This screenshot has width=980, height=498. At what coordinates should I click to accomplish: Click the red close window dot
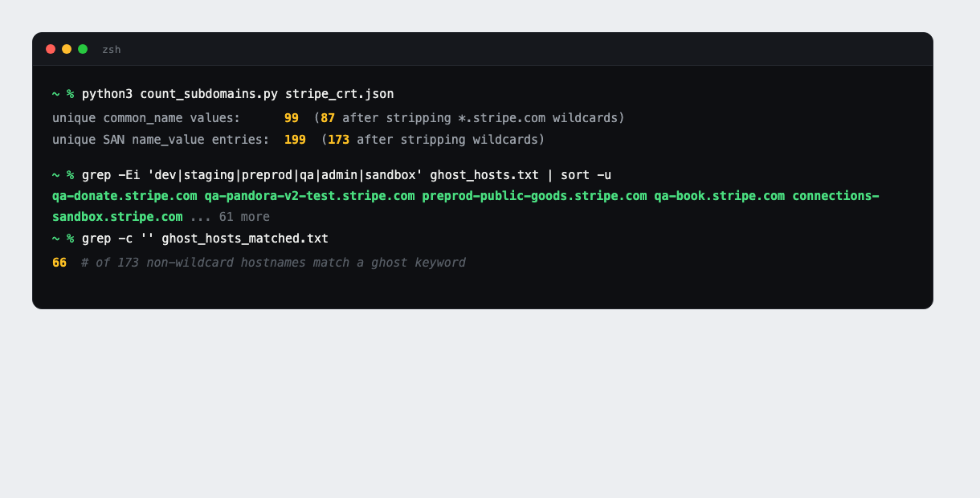coord(51,49)
